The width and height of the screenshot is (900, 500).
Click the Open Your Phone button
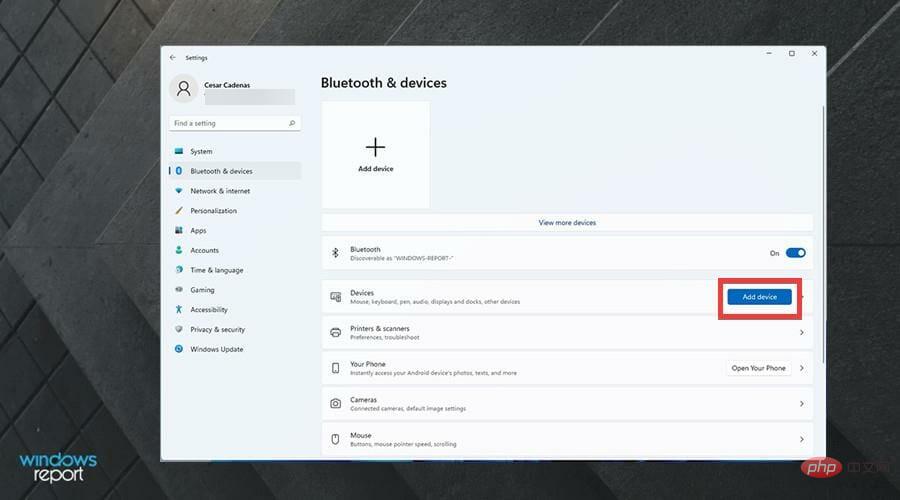[758, 368]
